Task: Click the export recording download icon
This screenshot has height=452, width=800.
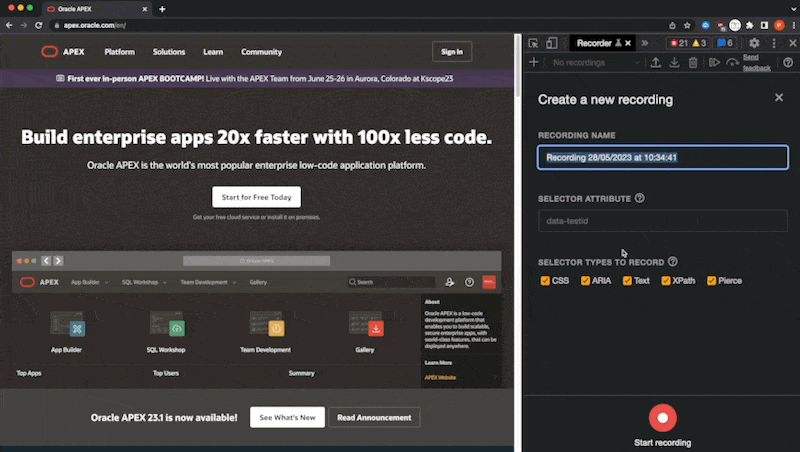Action: pyautogui.click(x=674, y=62)
